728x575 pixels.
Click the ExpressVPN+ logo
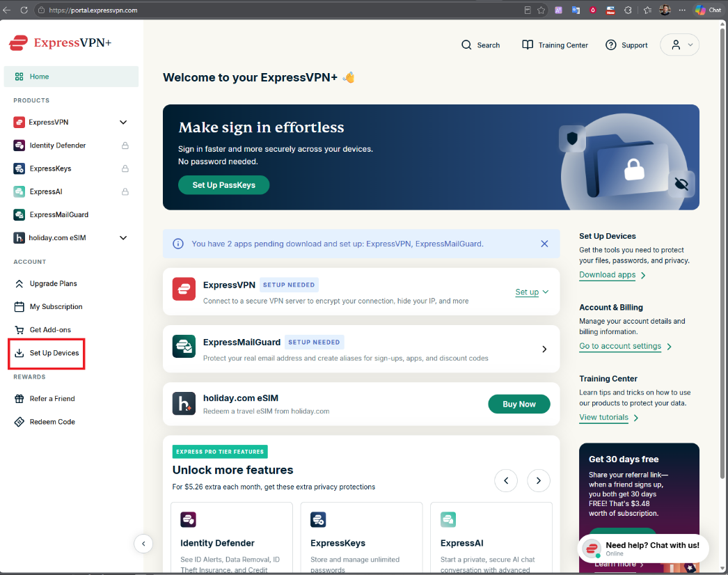pyautogui.click(x=61, y=42)
